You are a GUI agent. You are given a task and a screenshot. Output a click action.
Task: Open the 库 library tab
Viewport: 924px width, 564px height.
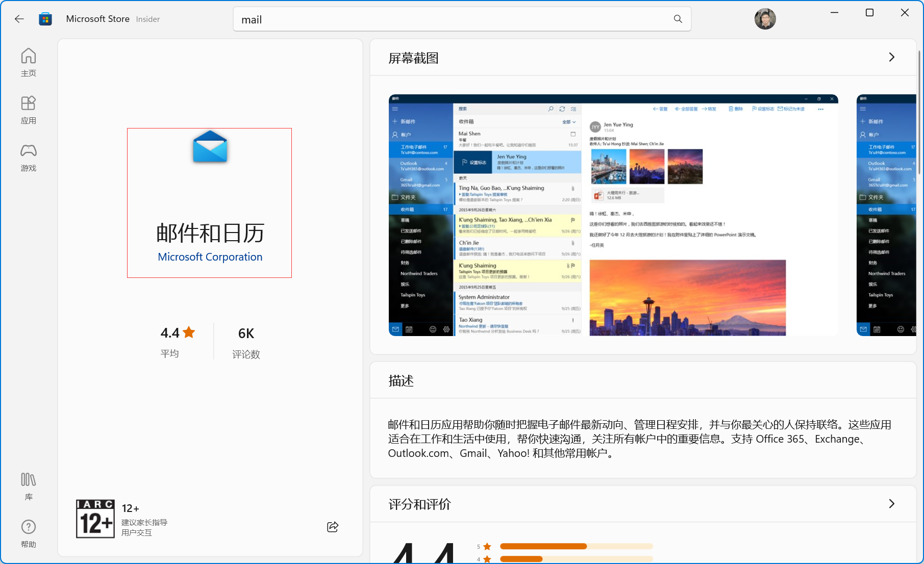(x=29, y=486)
